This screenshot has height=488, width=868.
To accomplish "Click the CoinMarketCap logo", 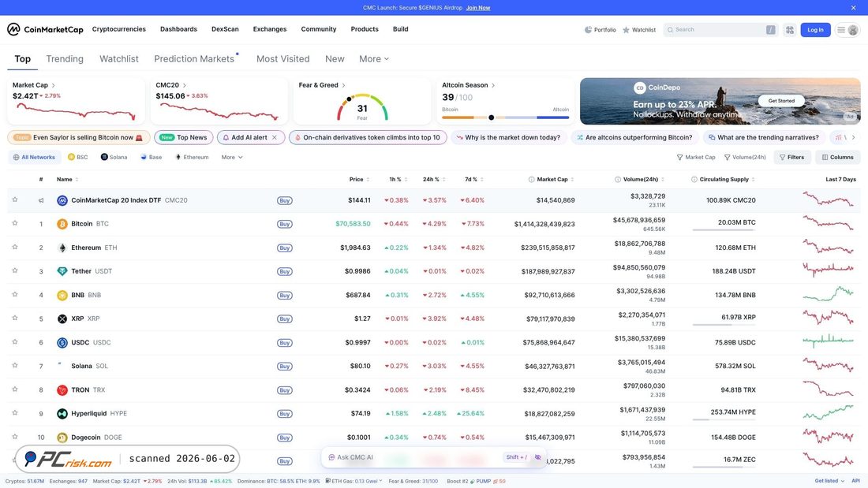I will [45, 29].
